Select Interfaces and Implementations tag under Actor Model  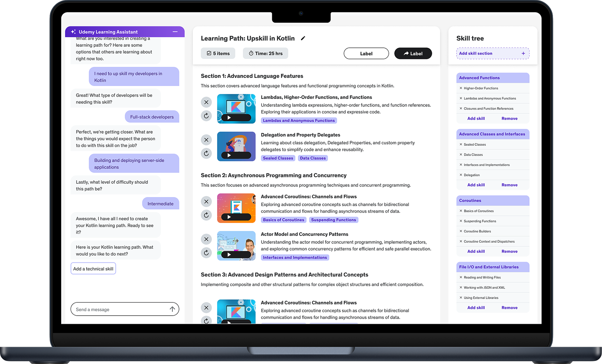pyautogui.click(x=295, y=257)
